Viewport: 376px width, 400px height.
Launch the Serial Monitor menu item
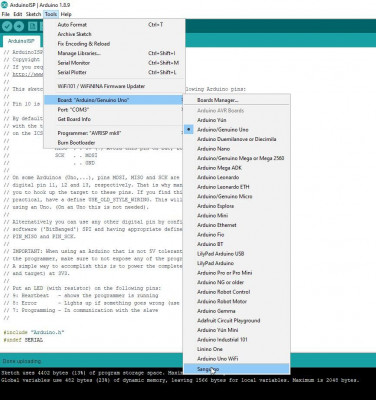coord(114,63)
